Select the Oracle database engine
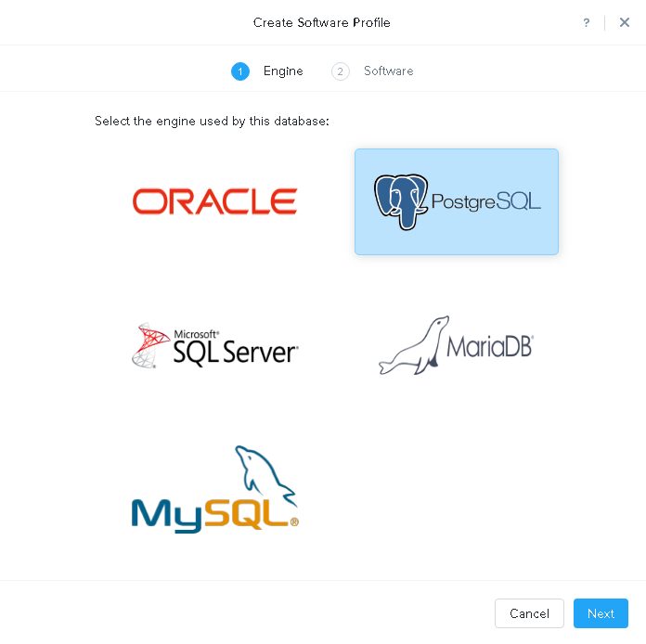The height and width of the screenshot is (644, 646). [x=214, y=201]
